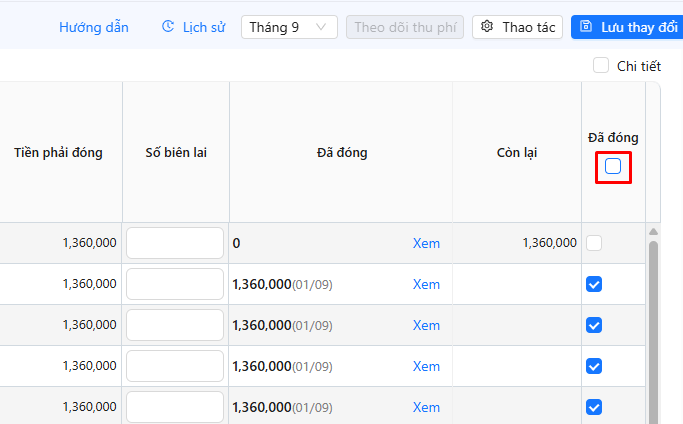
Task: Click the chevron arrow in month selector
Action: [x=321, y=27]
